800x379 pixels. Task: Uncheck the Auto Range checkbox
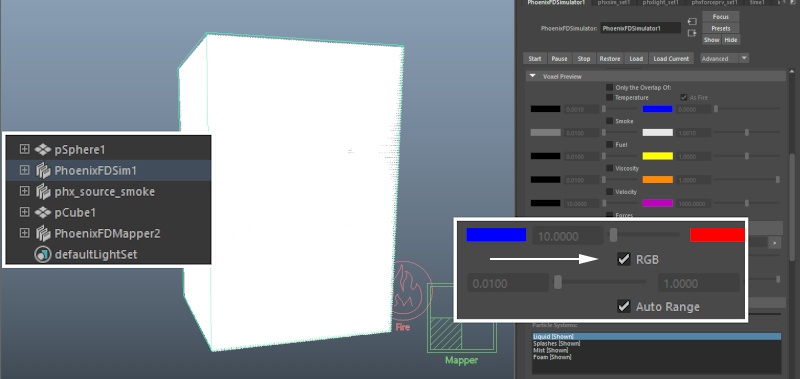tap(623, 306)
